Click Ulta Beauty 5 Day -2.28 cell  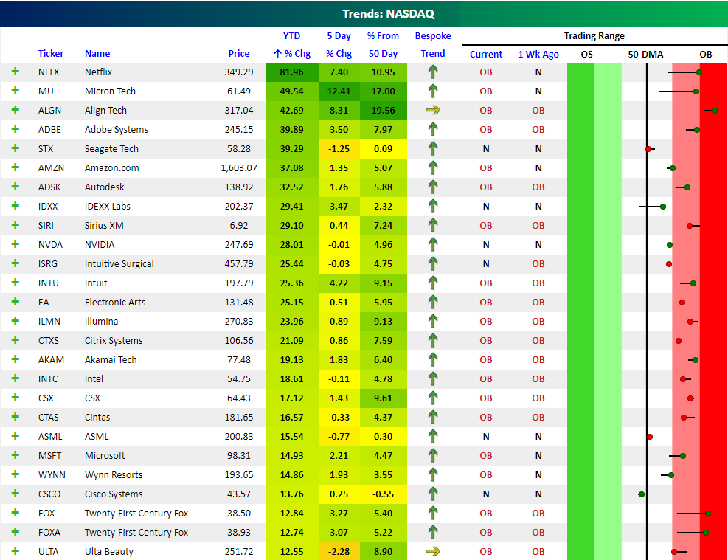[339, 552]
